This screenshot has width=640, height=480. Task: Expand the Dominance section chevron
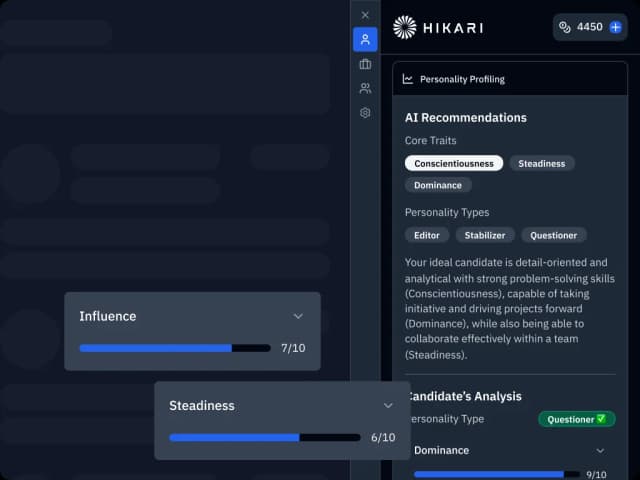pos(599,451)
